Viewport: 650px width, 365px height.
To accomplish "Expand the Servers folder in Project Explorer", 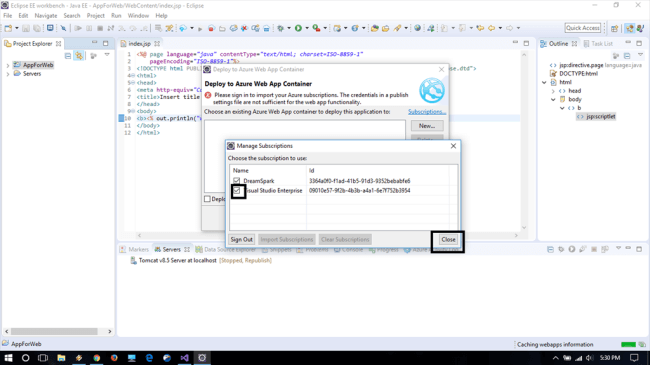I will [7, 74].
